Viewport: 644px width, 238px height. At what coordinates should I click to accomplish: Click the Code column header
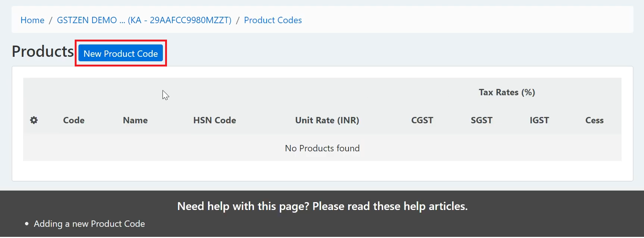pos(74,120)
